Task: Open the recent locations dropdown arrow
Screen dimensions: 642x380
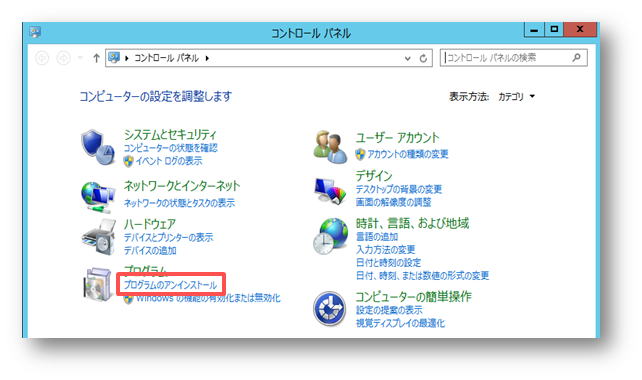Action: (81, 58)
